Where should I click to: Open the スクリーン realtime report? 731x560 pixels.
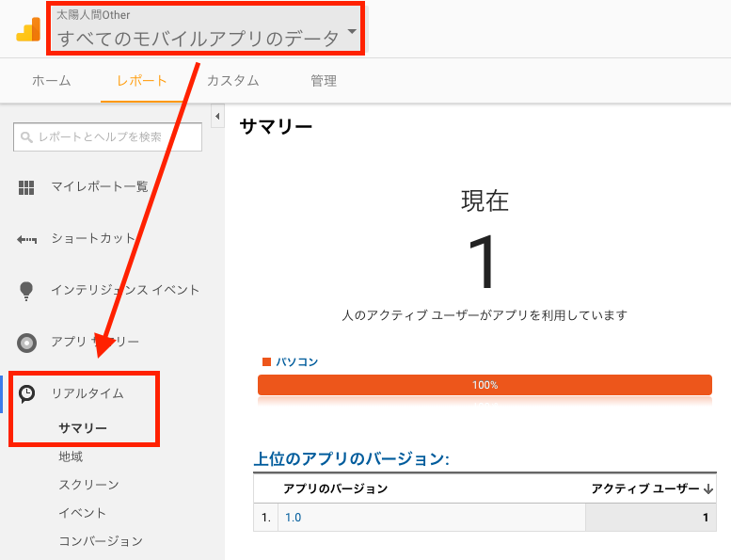88,485
